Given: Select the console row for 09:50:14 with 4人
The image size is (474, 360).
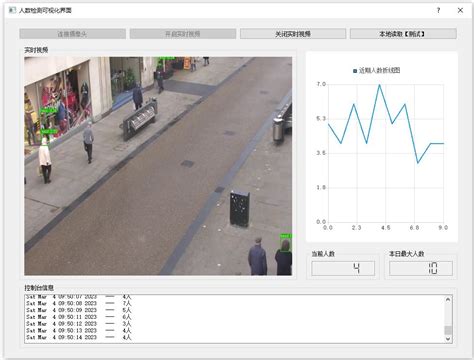Looking at the screenshot, I should click(79, 337).
